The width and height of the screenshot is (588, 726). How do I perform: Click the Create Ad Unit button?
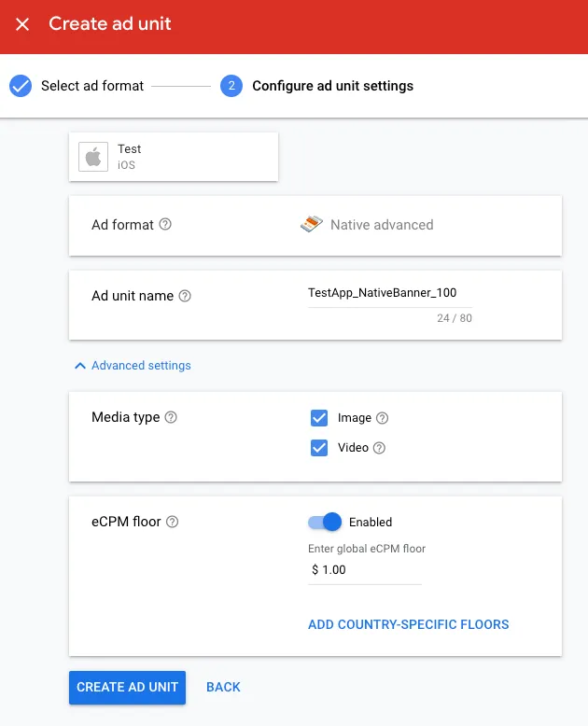pos(127,688)
